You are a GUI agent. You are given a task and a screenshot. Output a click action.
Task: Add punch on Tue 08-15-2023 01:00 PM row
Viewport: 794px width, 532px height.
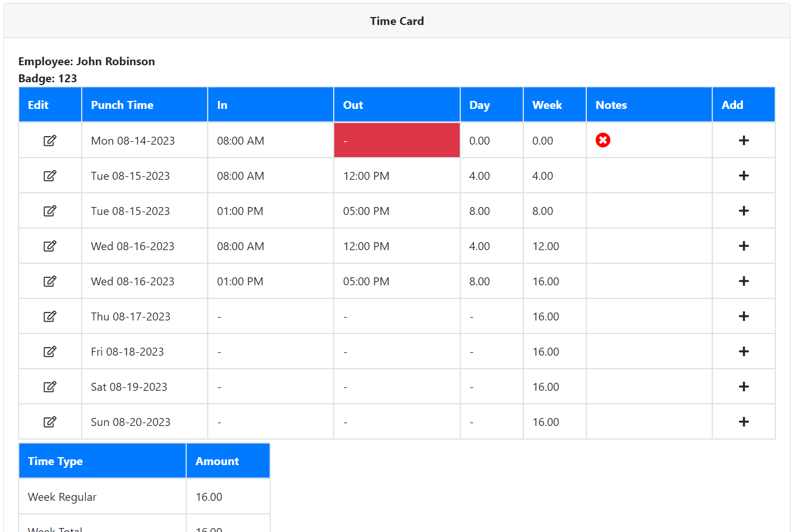click(743, 211)
